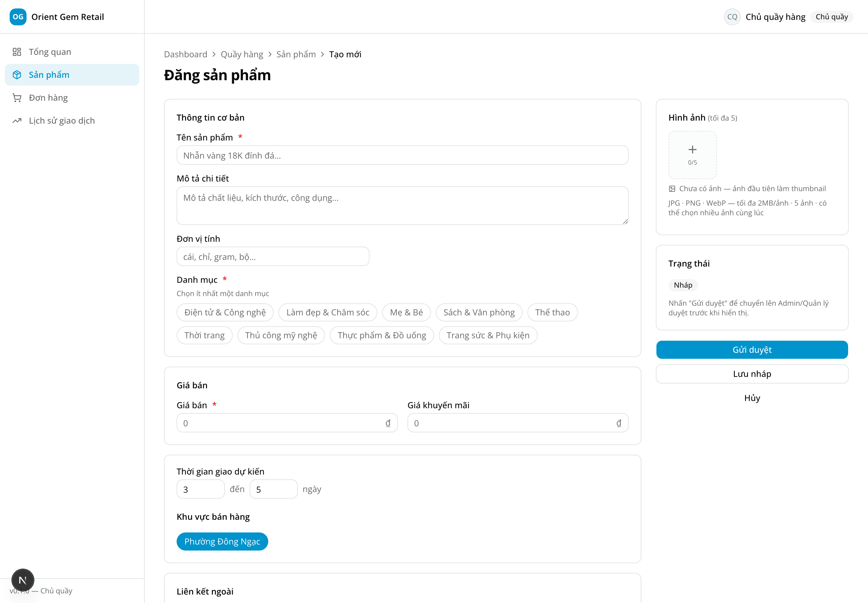Toggle the Phường Đông Ngạc sales area
This screenshot has height=603, width=868.
(222, 541)
